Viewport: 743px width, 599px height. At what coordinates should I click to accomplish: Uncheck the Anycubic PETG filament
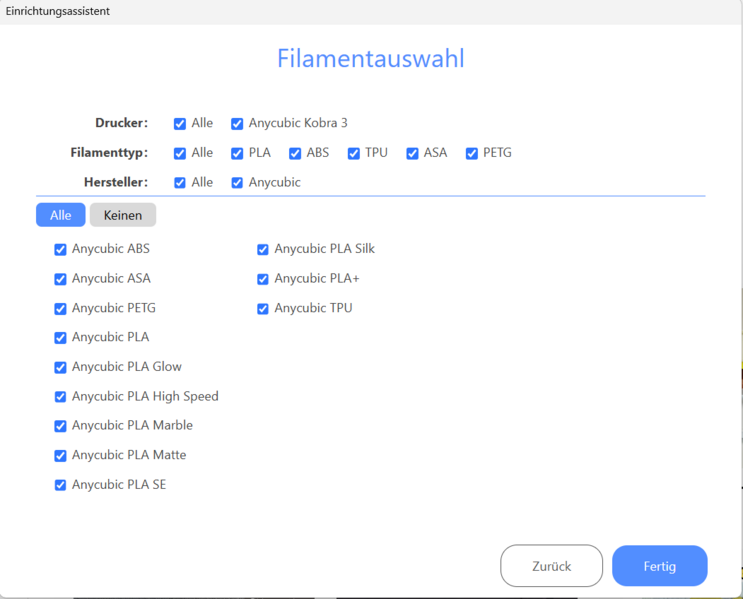pos(60,309)
